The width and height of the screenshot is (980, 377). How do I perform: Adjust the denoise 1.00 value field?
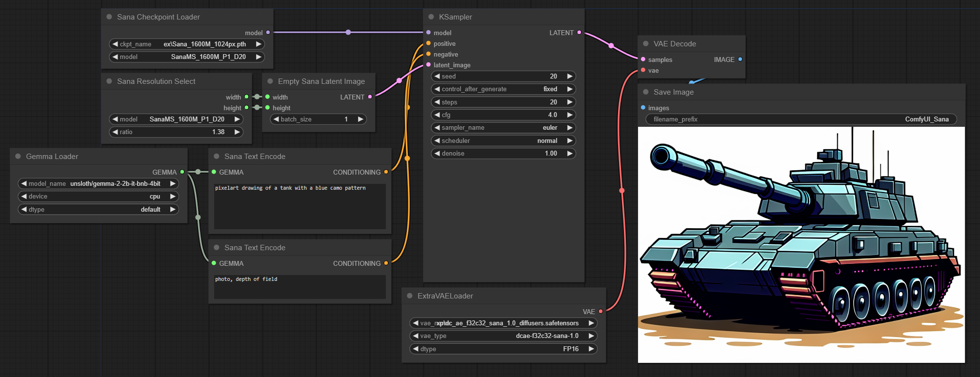click(x=503, y=154)
